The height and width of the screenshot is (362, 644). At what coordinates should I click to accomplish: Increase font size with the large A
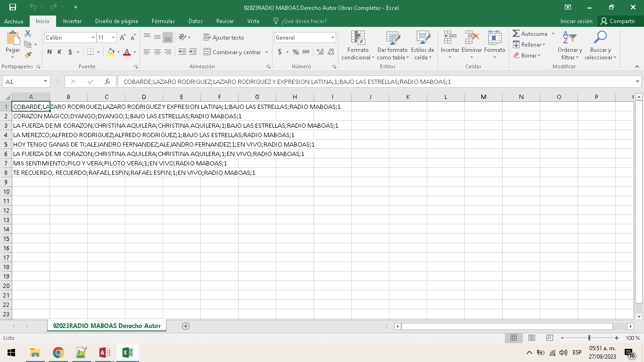tap(123, 37)
